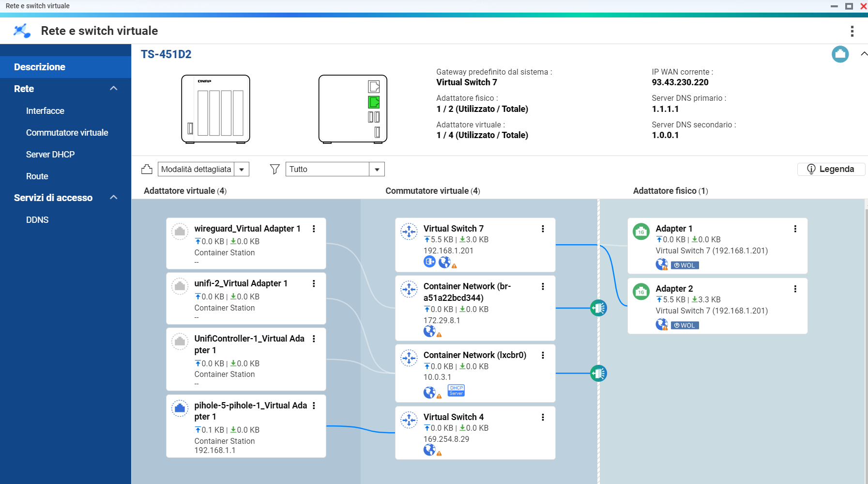Open options menu for wireguard_Virtual Adapter 1

(314, 229)
